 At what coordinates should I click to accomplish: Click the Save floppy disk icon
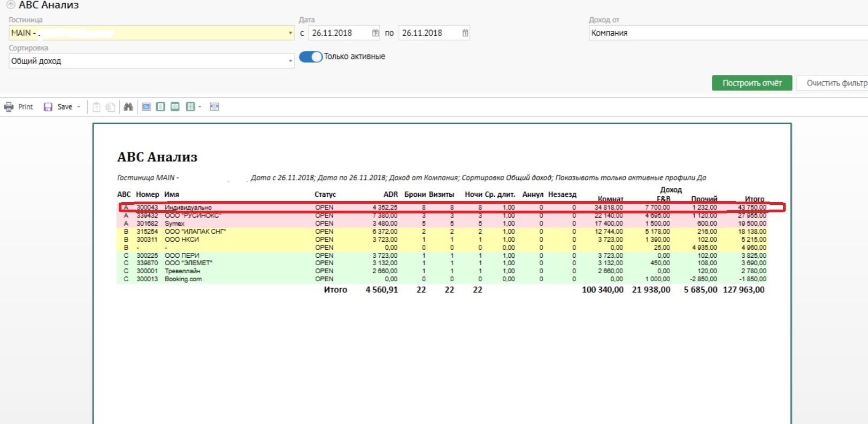point(48,107)
